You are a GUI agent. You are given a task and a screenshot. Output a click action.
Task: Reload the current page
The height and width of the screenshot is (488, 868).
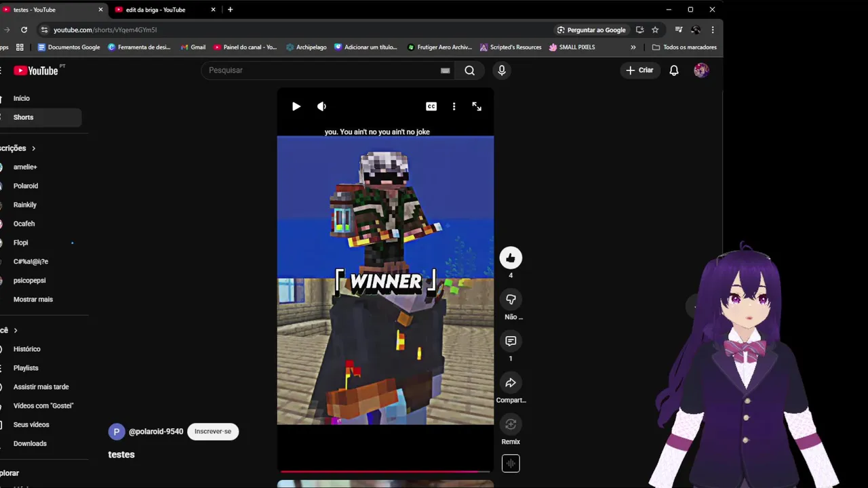24,30
